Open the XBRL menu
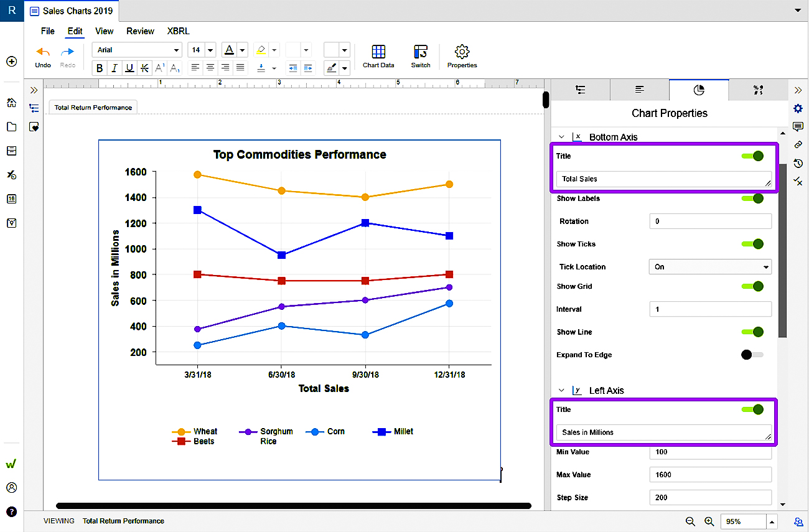The height and width of the screenshot is (532, 809). point(178,31)
